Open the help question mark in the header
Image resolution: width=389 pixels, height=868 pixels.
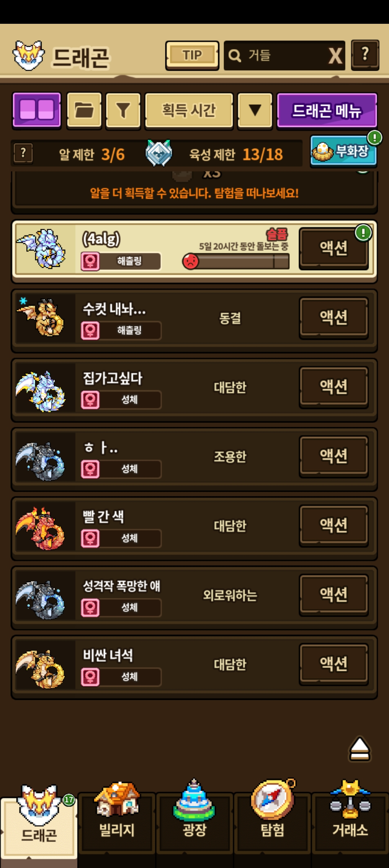pos(365,55)
